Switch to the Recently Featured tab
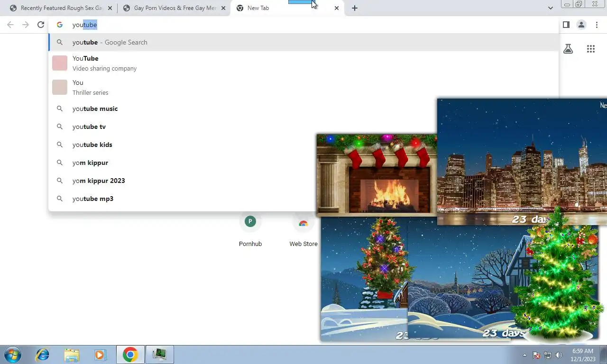607x364 pixels. [x=61, y=8]
